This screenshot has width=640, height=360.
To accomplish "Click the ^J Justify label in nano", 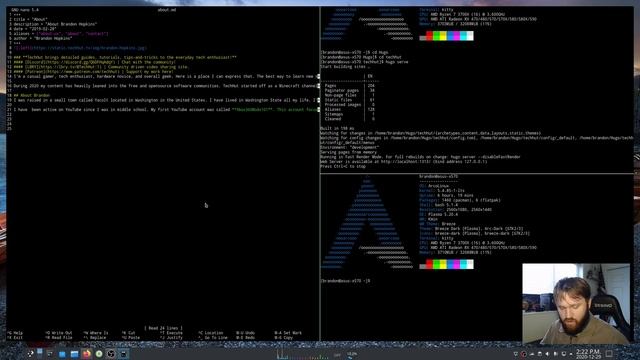I will tap(171, 338).
